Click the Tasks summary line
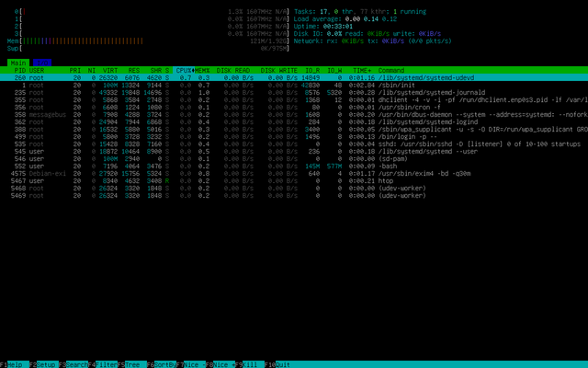Image resolution: width=588 pixels, height=368 pixels. (360, 12)
